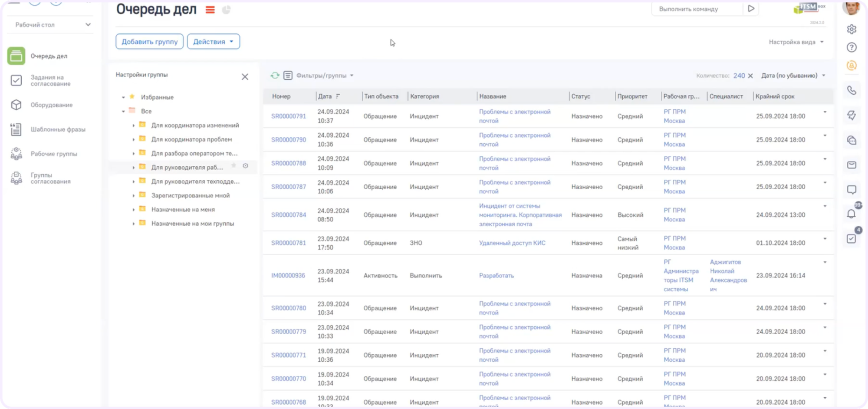Open the Настройка вида dropdown
The image size is (868, 409).
point(796,42)
